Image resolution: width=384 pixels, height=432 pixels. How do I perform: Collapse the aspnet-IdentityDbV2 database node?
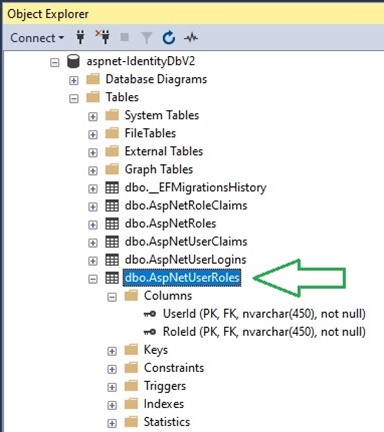pyautogui.click(x=55, y=62)
